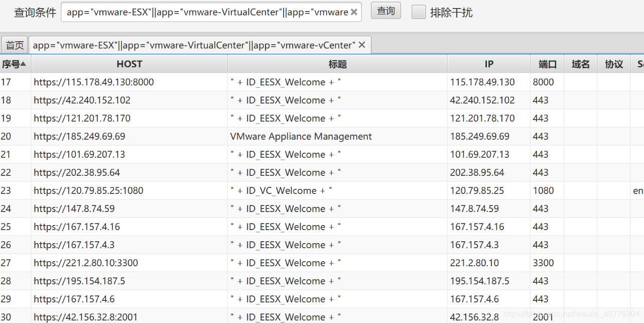Click port cell 8000
Image resolution: width=644 pixels, height=323 pixels.
pos(543,82)
